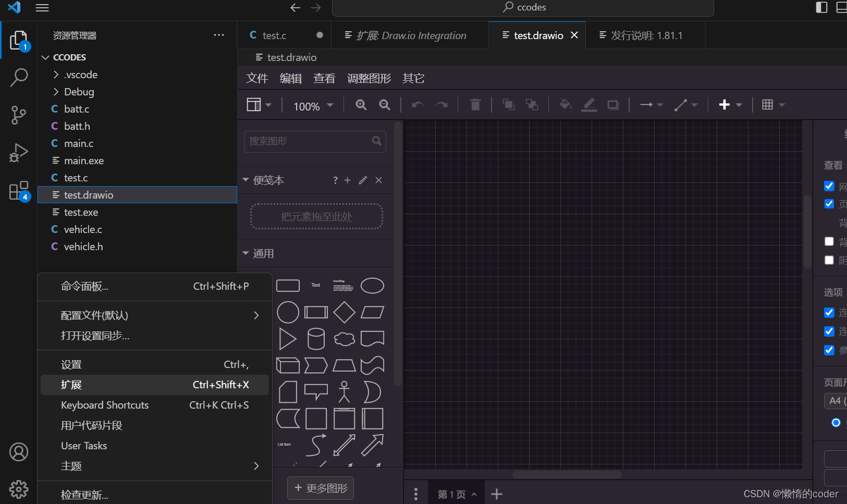This screenshot has height=504, width=847.
Task: Open the connection arrow style dropdown
Action: point(651,105)
